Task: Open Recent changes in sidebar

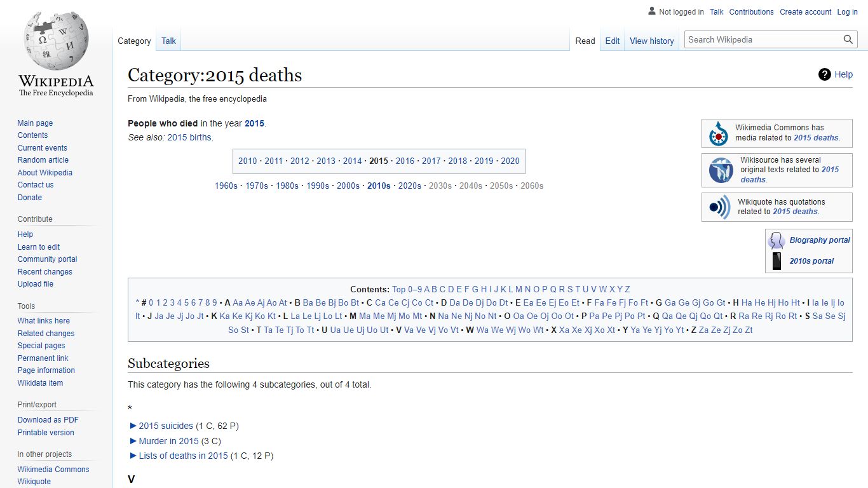Action: pyautogui.click(x=44, y=272)
